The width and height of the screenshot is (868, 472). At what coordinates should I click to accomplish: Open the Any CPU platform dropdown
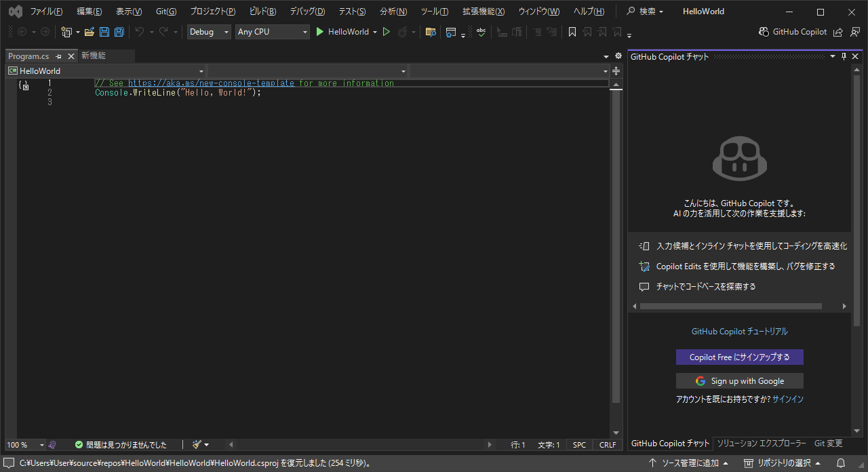click(x=272, y=32)
